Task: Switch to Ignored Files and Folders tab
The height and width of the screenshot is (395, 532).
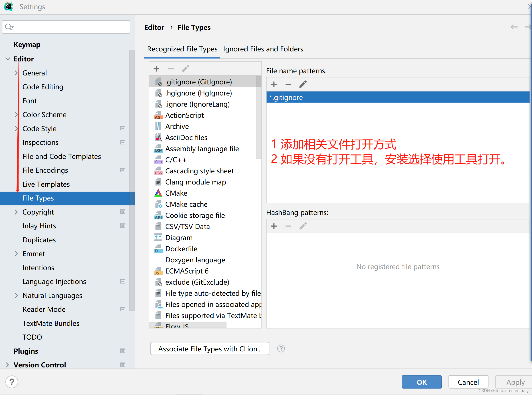Action: 263,49
